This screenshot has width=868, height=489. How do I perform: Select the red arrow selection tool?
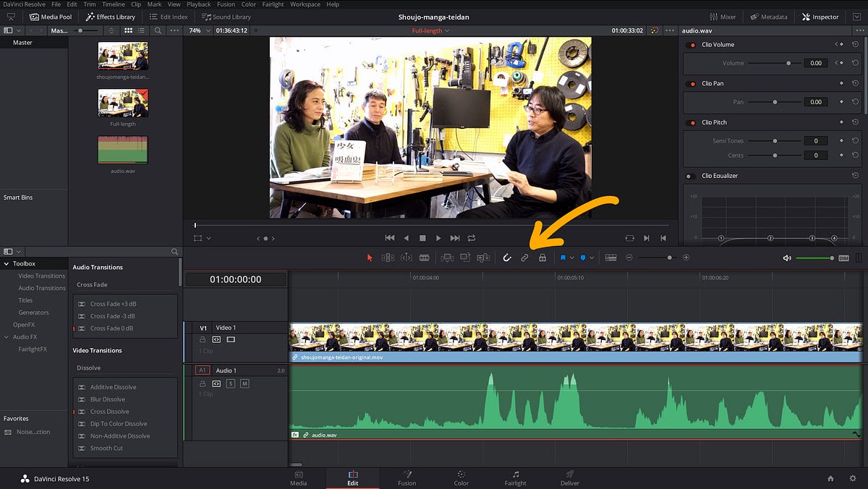click(x=370, y=258)
